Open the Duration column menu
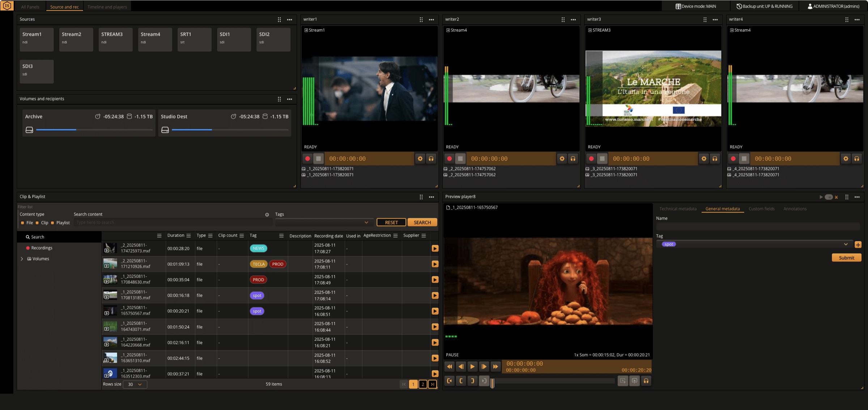The height and width of the screenshot is (410, 868). point(188,236)
